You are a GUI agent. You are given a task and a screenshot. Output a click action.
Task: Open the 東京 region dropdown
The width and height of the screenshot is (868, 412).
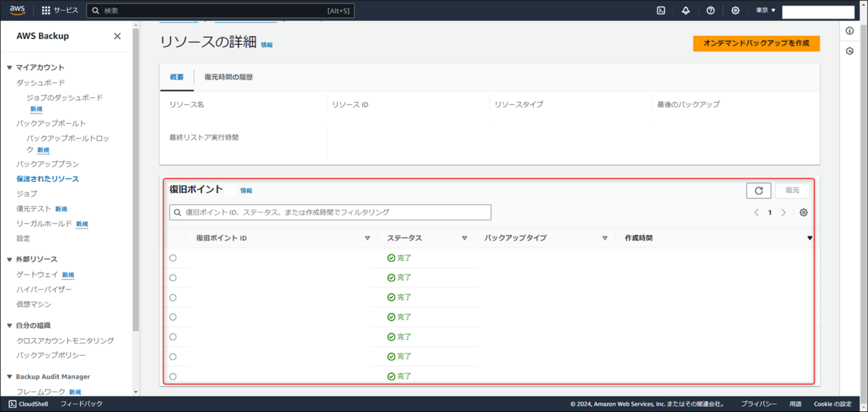click(x=765, y=11)
